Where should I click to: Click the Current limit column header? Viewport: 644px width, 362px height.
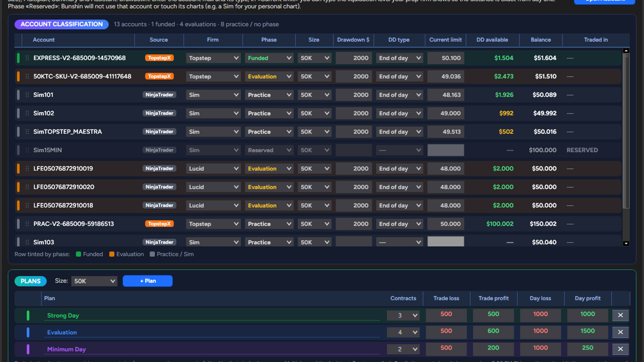coord(445,40)
